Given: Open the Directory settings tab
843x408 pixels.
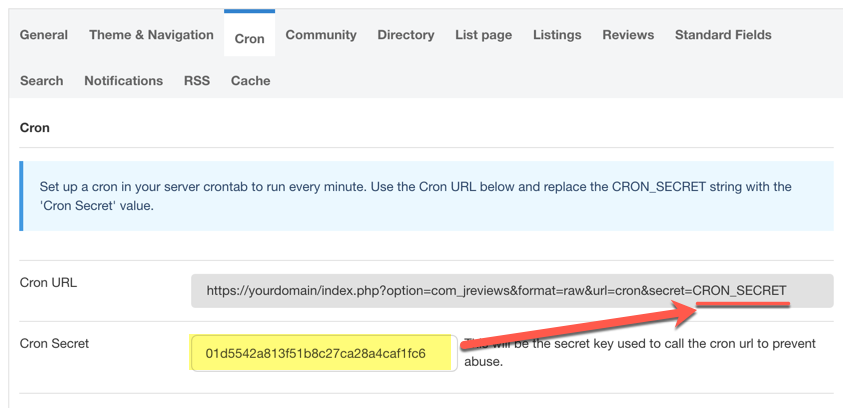Looking at the screenshot, I should [405, 35].
